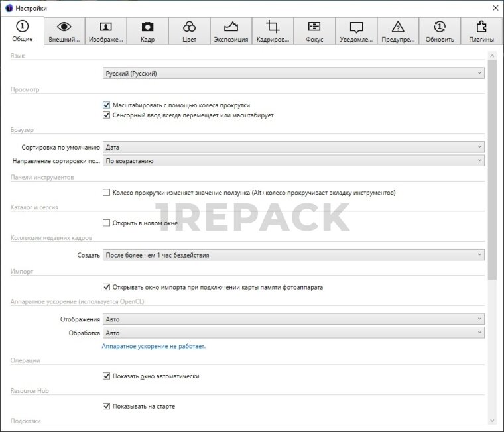This screenshot has height=432, width=504.
Task: Toggle Показывать на старте checkbox
Action: (106, 406)
